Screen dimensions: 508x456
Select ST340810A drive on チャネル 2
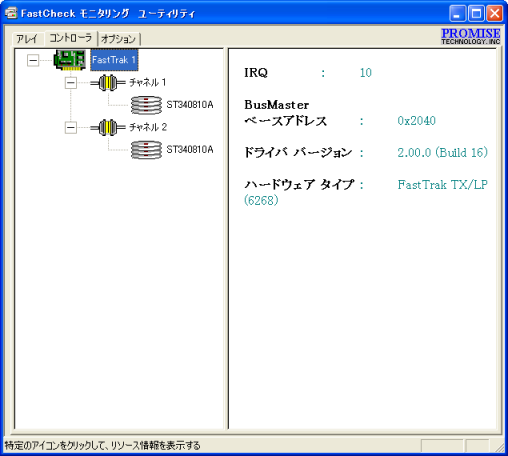(x=190, y=150)
